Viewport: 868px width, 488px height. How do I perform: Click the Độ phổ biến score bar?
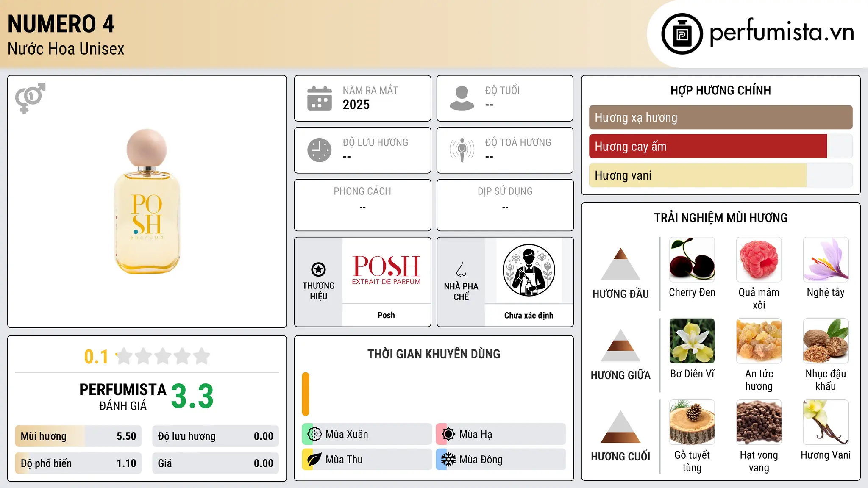(78, 463)
